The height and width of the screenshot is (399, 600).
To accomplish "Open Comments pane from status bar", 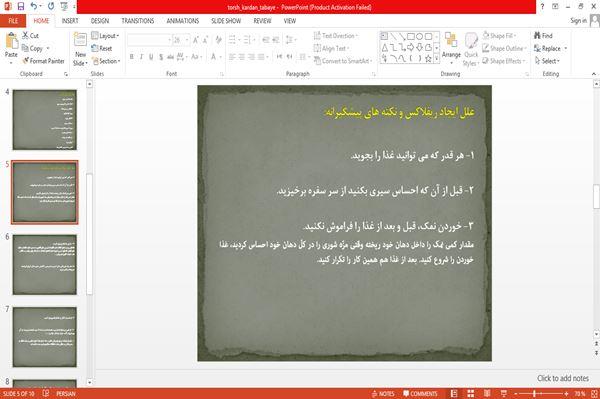I will (420, 394).
